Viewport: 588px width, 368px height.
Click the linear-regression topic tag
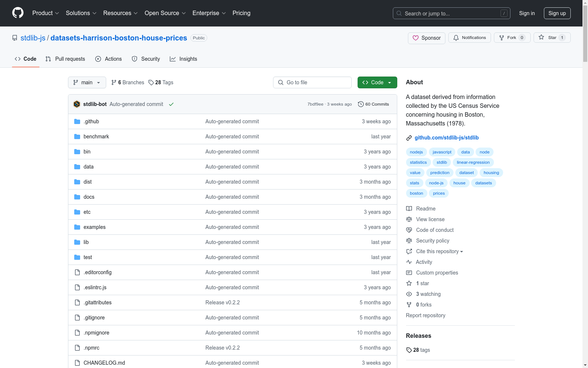473,162
